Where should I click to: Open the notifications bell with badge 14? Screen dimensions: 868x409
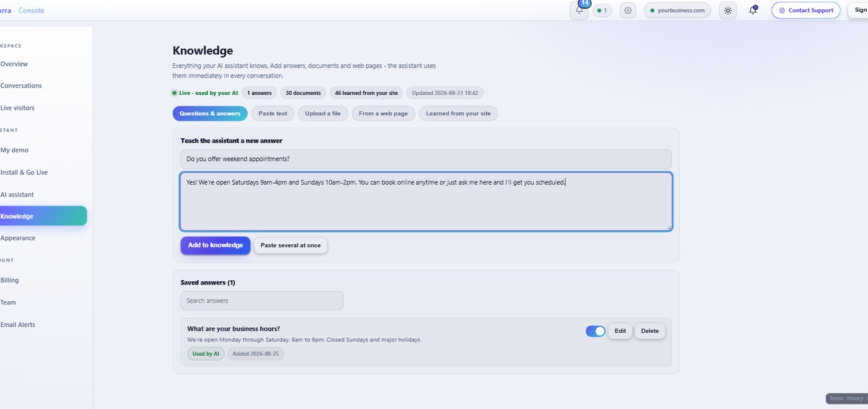pyautogui.click(x=579, y=11)
